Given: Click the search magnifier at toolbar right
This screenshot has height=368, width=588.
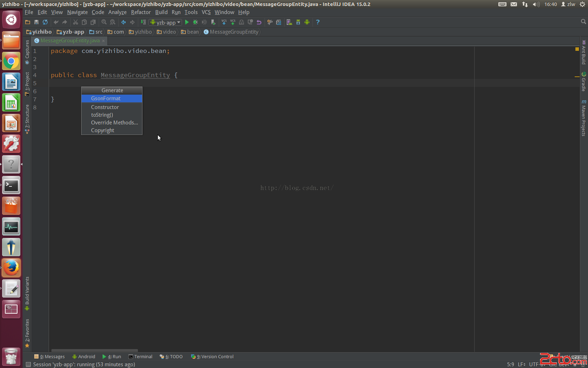Looking at the screenshot, I should coord(583,22).
